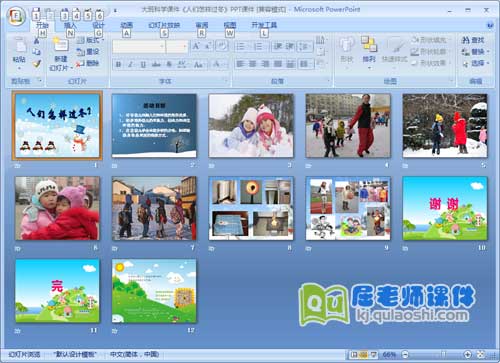Click fit slide to window icon

(x=481, y=354)
